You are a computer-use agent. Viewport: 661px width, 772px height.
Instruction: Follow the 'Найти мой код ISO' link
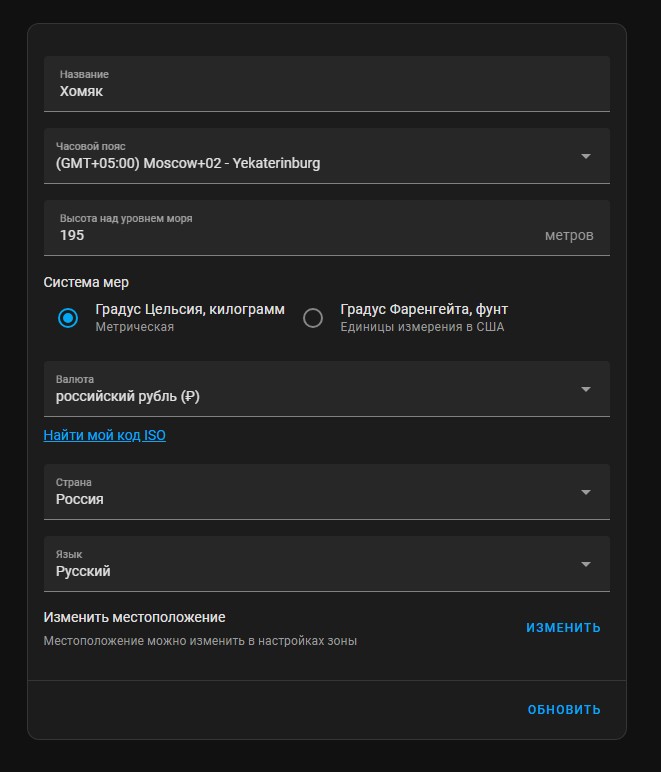[x=105, y=435]
